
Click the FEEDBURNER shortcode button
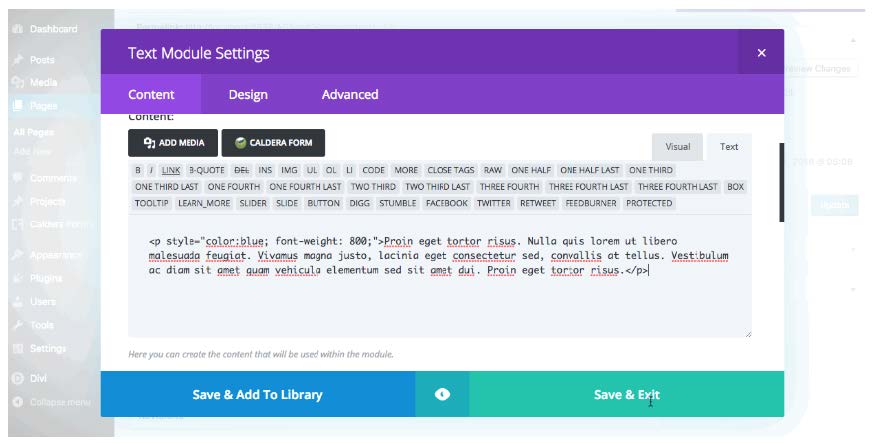(x=591, y=203)
